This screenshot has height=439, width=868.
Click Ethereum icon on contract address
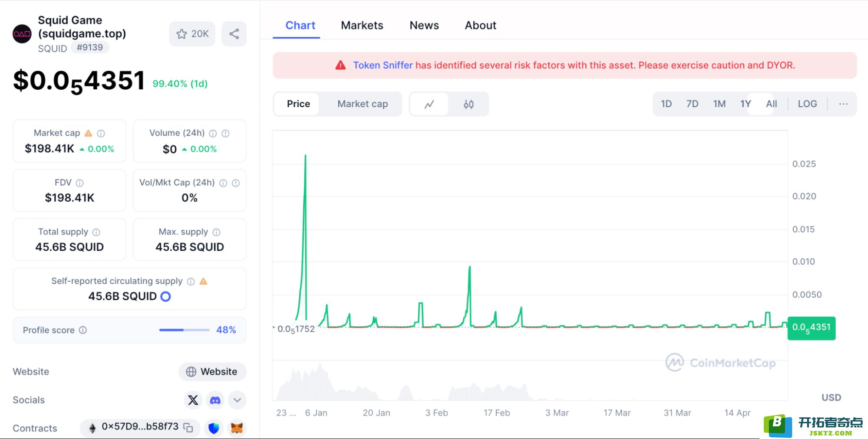tap(92, 428)
